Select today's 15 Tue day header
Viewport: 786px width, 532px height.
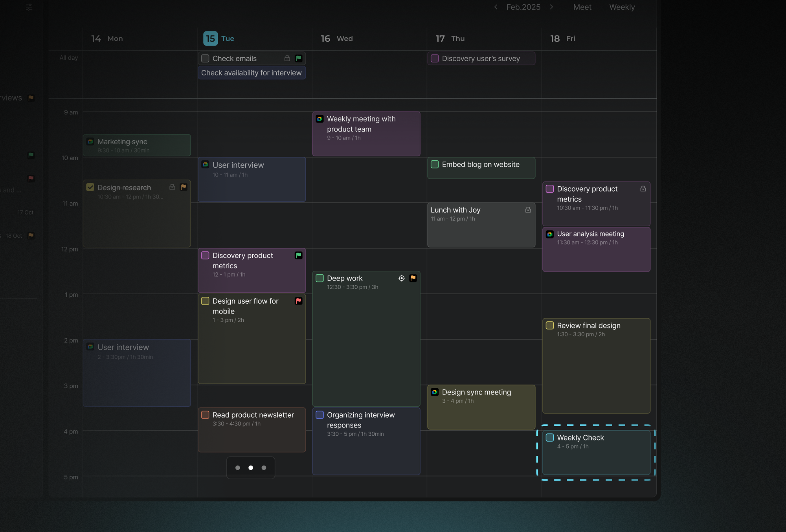click(x=219, y=39)
